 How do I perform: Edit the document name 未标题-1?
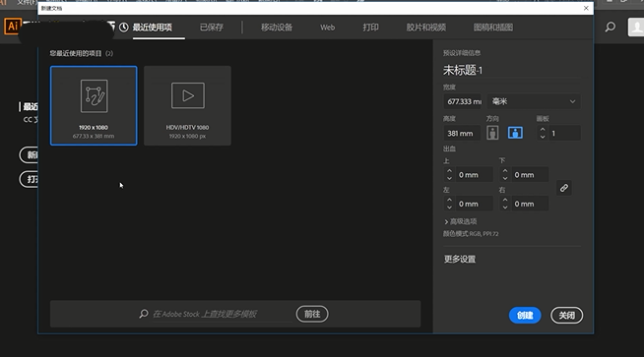tap(463, 71)
